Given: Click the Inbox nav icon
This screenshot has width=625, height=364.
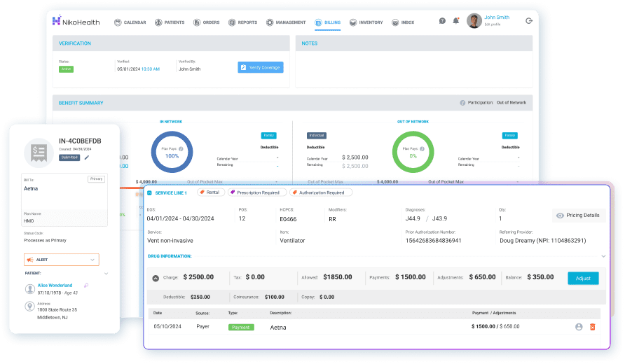Looking at the screenshot, I should [395, 22].
